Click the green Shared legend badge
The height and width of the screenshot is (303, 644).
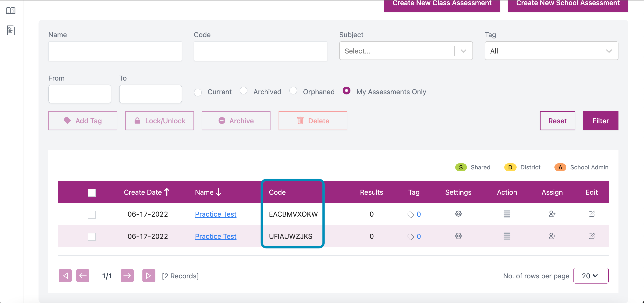[461, 167]
